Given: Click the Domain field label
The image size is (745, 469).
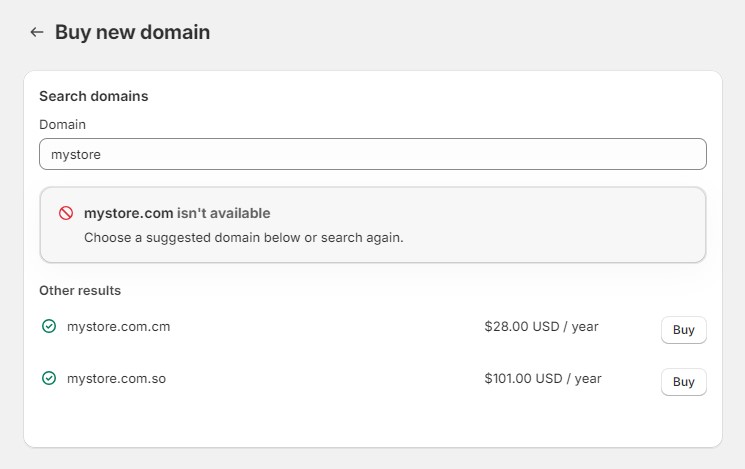Looking at the screenshot, I should tap(62, 124).
